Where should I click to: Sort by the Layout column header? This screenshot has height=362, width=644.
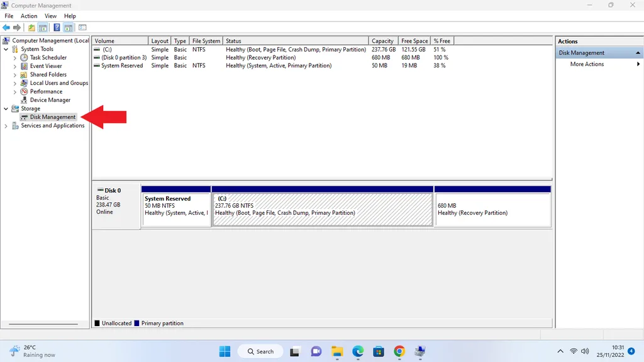[159, 41]
